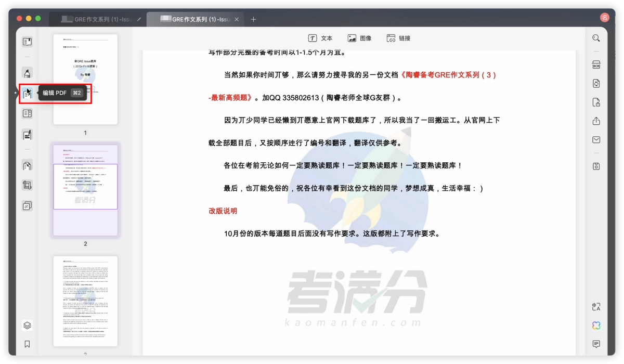Close the active GRE作文系列 tab
624x364 pixels.
237,19
